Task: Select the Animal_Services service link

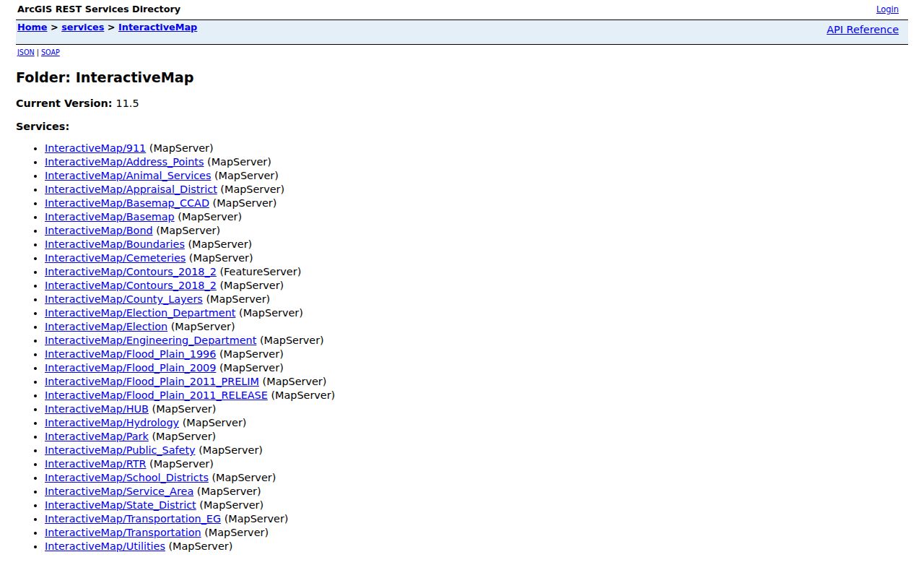Action: (x=128, y=176)
